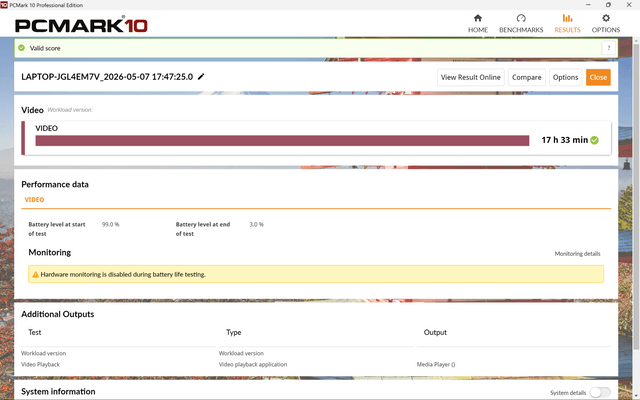Select the VIDEO performance data tab
This screenshot has height=400, width=640.
34,200
